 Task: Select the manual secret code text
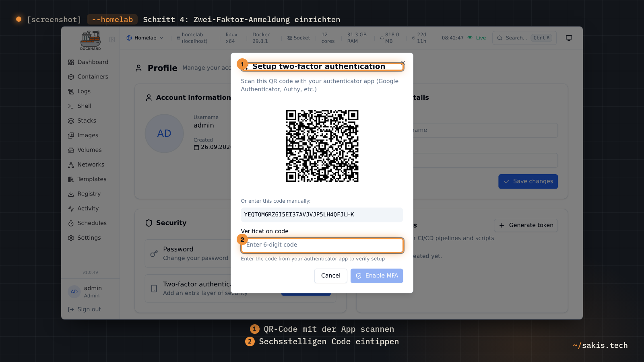coord(299,215)
